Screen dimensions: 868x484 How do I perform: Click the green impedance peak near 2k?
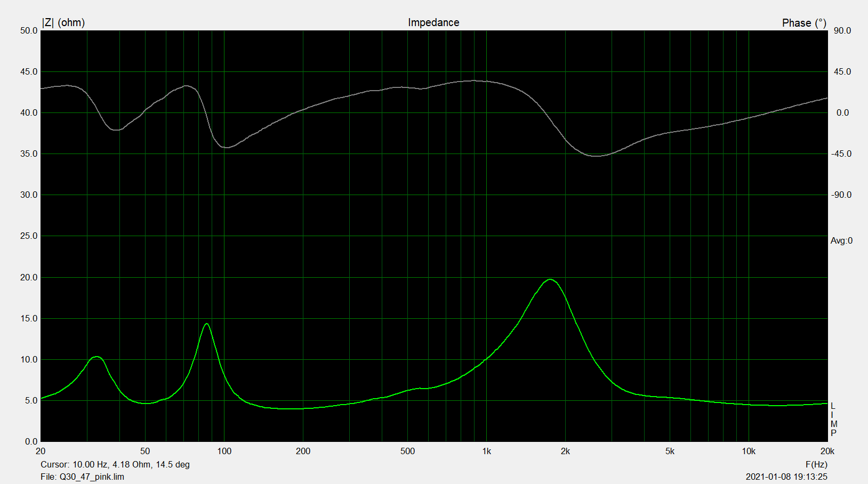550,280
